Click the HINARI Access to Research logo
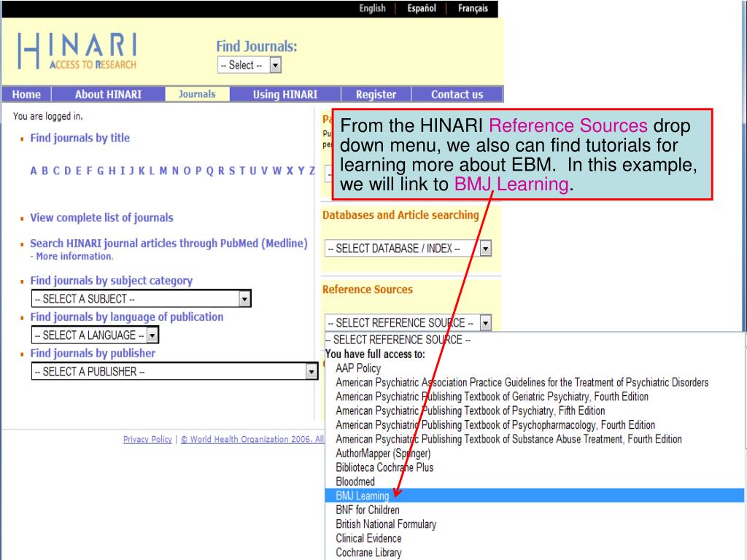 pyautogui.click(x=77, y=51)
